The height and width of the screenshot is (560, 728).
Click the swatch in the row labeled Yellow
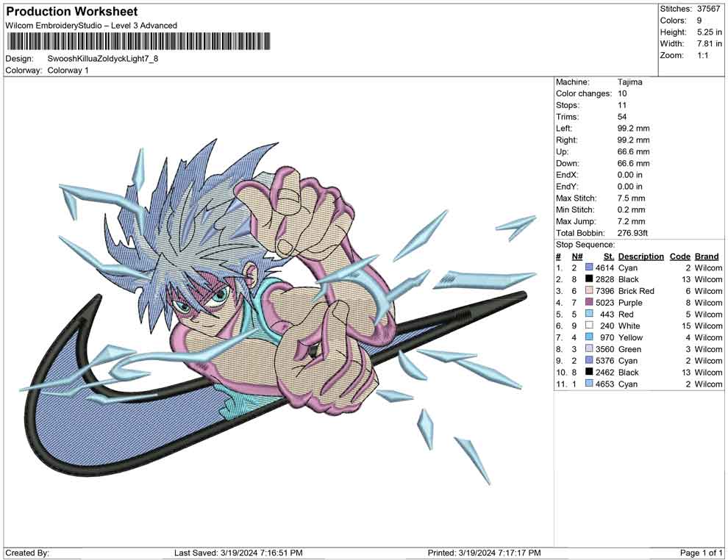tap(589, 337)
